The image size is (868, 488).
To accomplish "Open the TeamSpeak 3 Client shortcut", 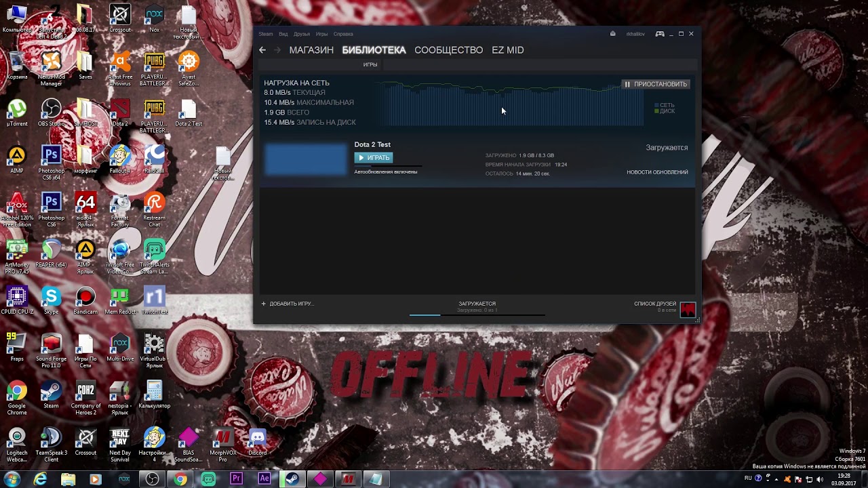I will click(x=51, y=443).
